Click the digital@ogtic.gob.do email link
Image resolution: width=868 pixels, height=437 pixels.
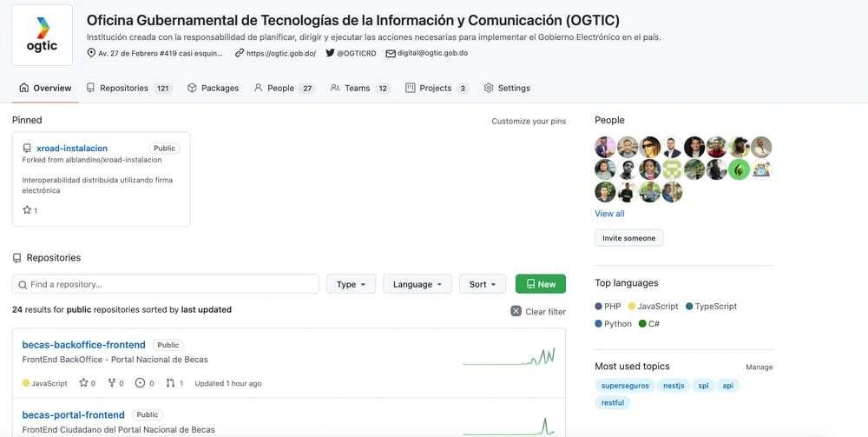pyautogui.click(x=433, y=53)
